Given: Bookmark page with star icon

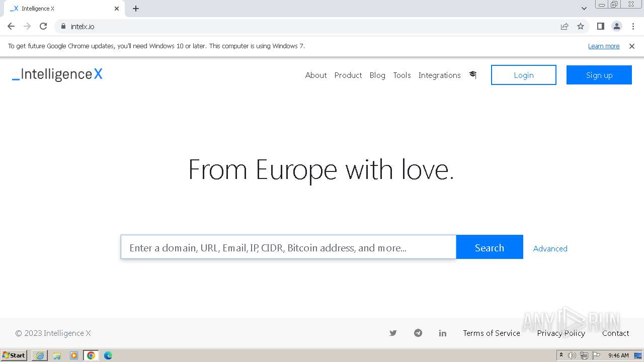Looking at the screenshot, I should 581,26.
